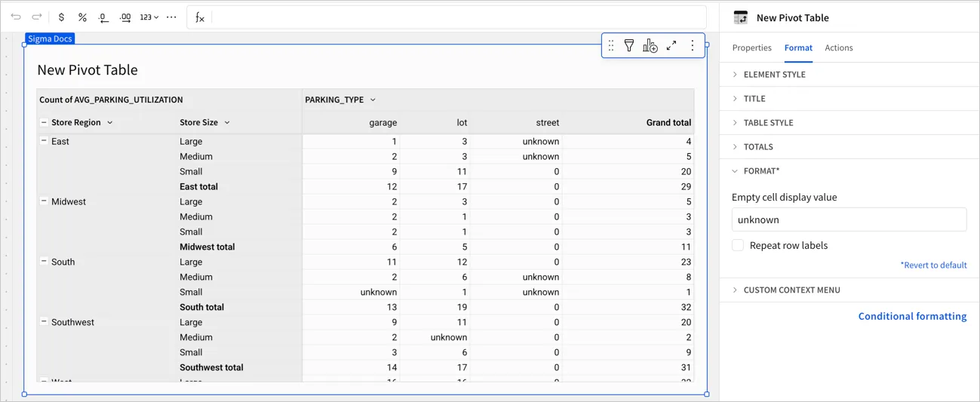
Task: Select the garage column header
Action: (382, 122)
